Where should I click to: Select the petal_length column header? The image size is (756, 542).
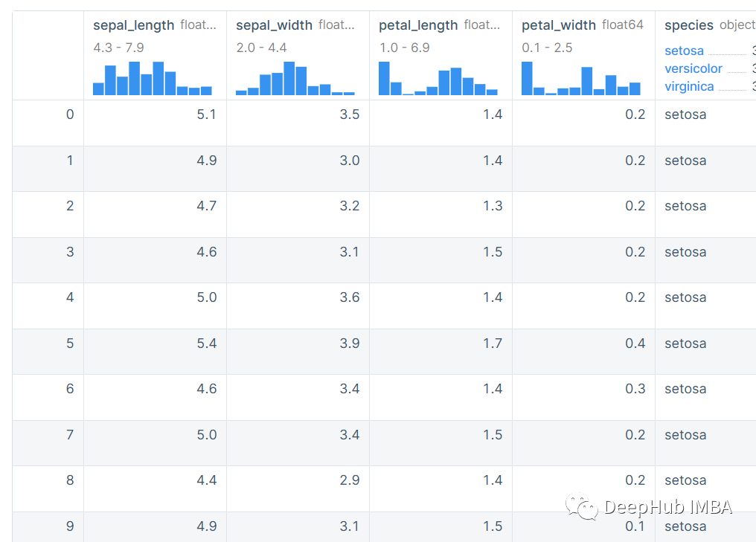pyautogui.click(x=418, y=25)
